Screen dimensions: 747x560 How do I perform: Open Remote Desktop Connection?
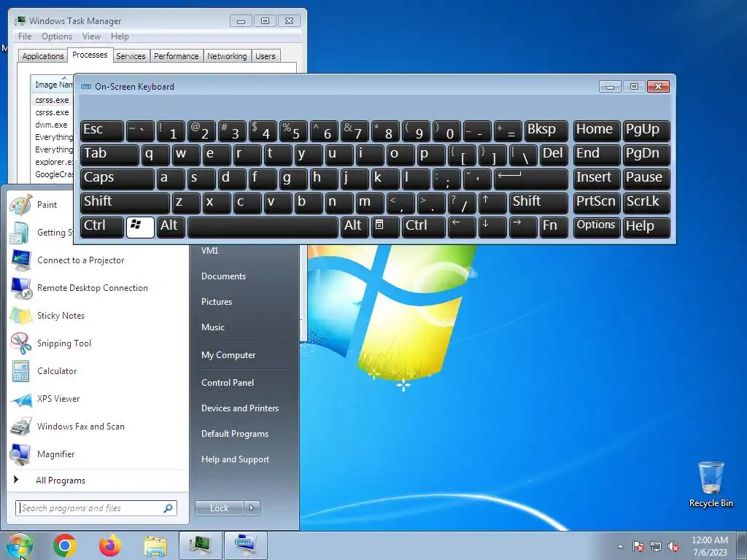click(x=98, y=288)
